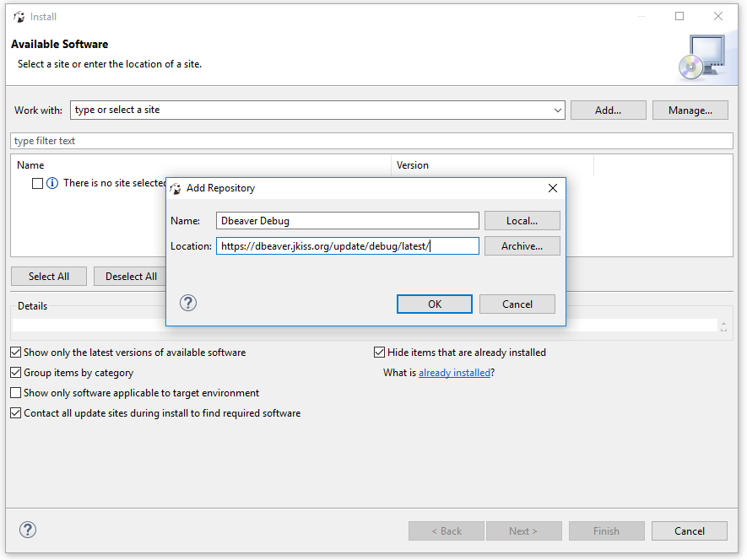Click OK in Add Repository dialog
The width and height of the screenshot is (747, 560).
pyautogui.click(x=435, y=304)
